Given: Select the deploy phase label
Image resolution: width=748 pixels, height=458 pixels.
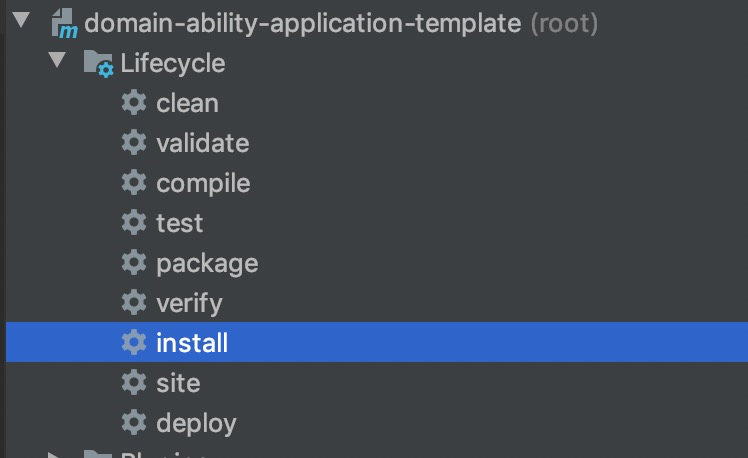Looking at the screenshot, I should click(x=196, y=423).
